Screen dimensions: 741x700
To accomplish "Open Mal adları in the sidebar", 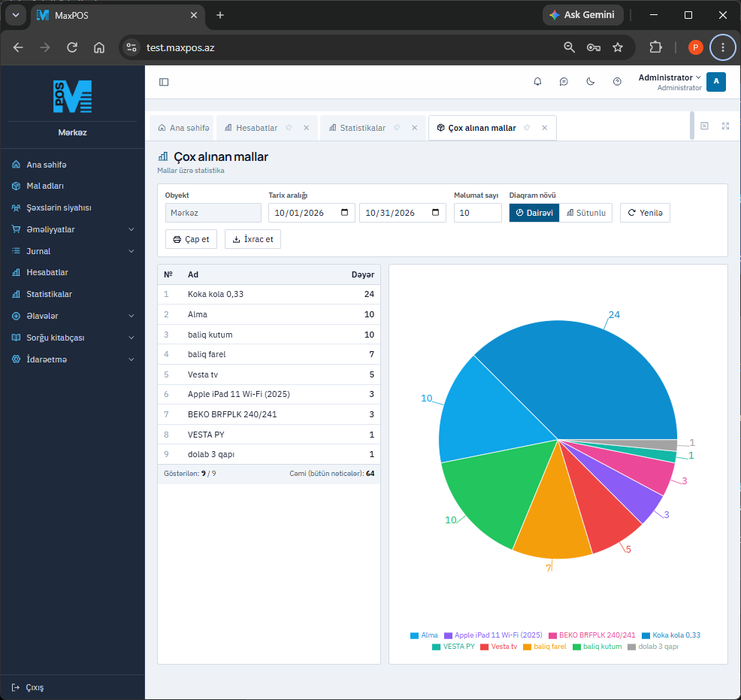I will (72, 186).
